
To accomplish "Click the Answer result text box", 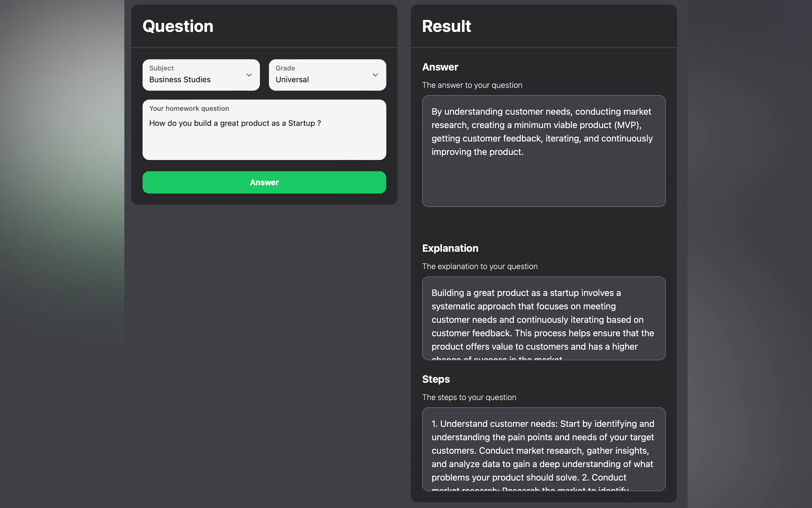I will point(543,151).
